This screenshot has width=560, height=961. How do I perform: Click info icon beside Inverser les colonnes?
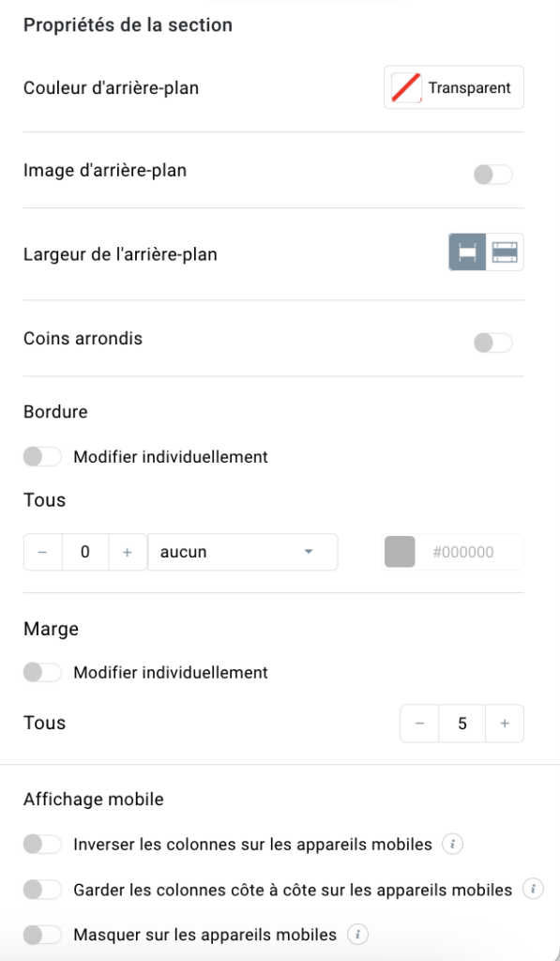pos(452,844)
